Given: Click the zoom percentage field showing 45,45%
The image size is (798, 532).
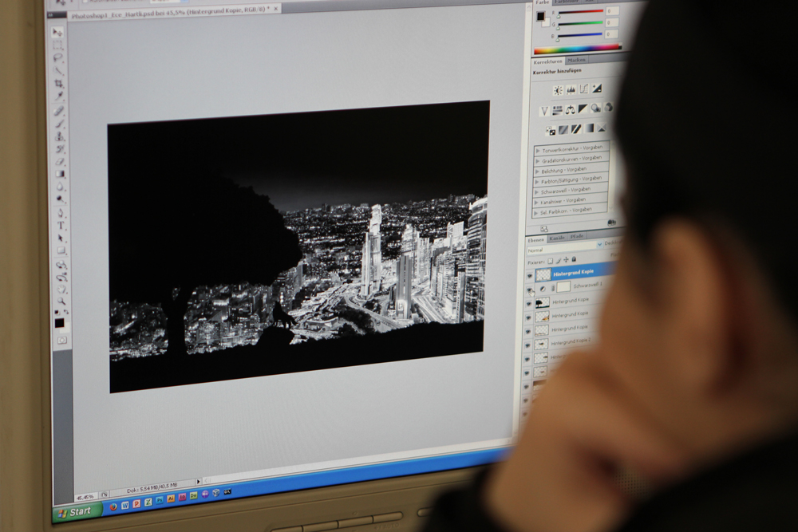Looking at the screenshot, I should click(x=85, y=497).
